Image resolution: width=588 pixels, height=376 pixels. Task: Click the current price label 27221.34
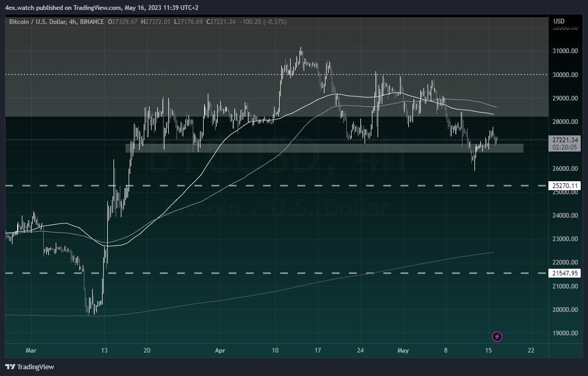tap(565, 140)
